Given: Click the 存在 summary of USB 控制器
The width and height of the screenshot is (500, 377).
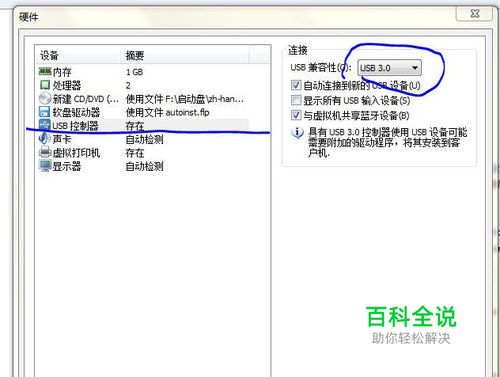Looking at the screenshot, I should point(135,126).
